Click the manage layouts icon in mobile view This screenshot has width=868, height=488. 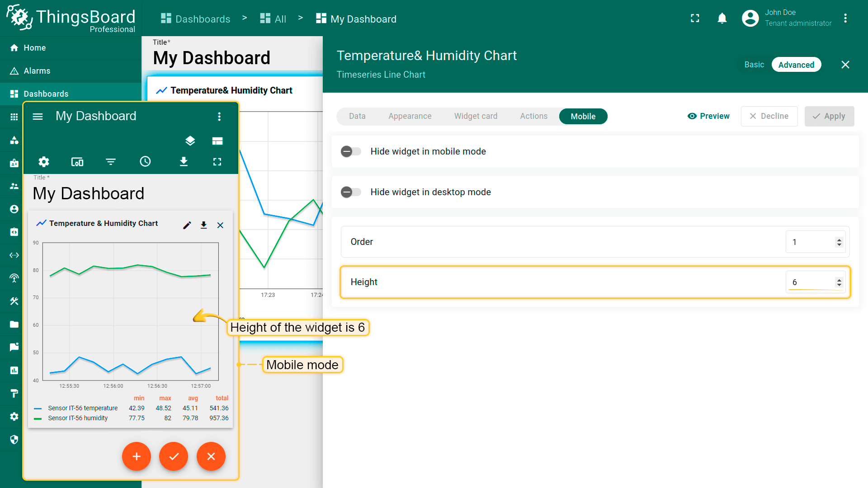tap(217, 141)
